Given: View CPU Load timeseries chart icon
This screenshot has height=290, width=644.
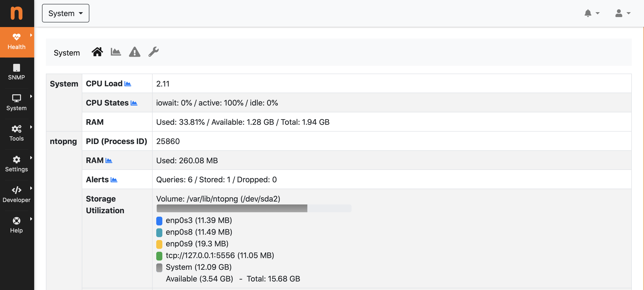Looking at the screenshot, I should pyautogui.click(x=128, y=84).
